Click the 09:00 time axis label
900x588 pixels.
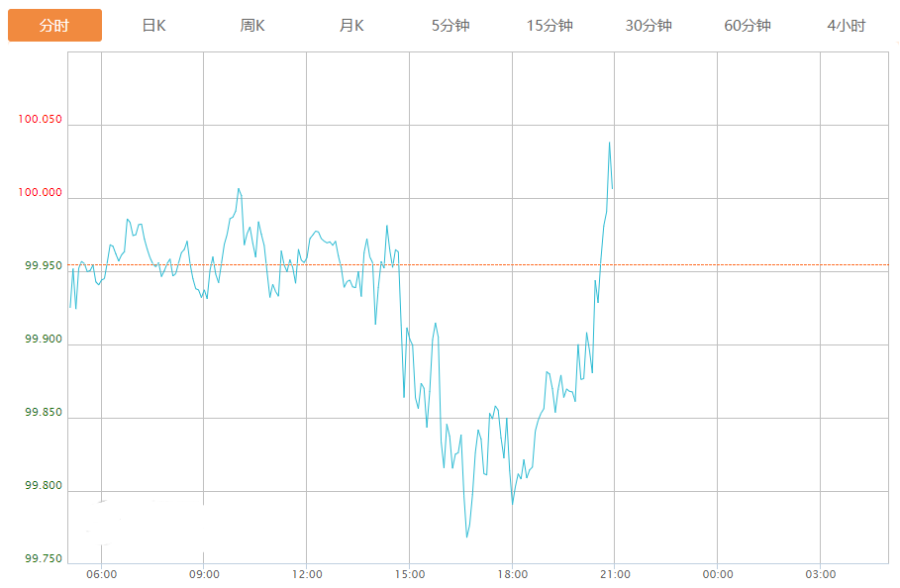204,575
